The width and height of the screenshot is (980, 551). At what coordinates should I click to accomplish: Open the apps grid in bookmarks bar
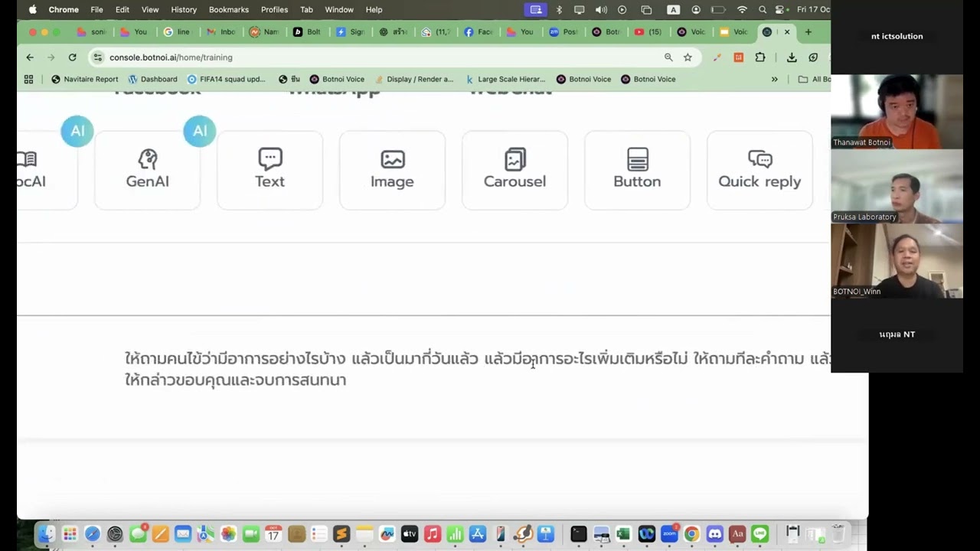coord(29,79)
